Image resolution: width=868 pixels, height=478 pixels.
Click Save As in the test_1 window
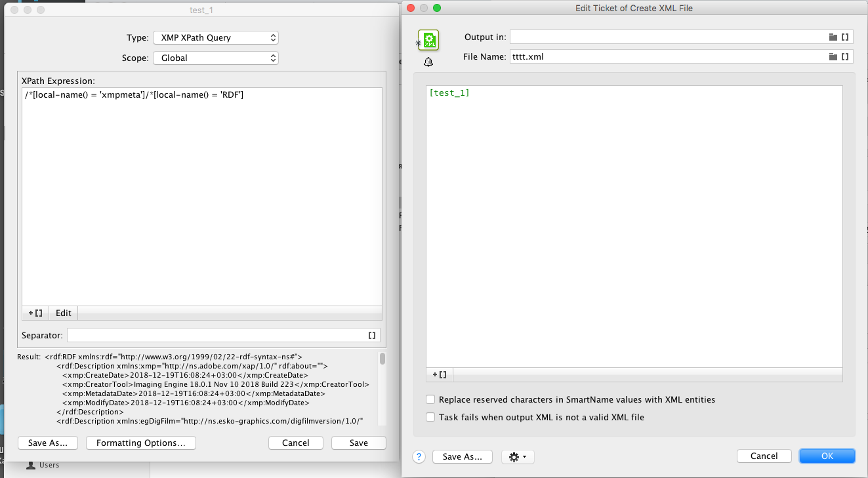click(48, 443)
